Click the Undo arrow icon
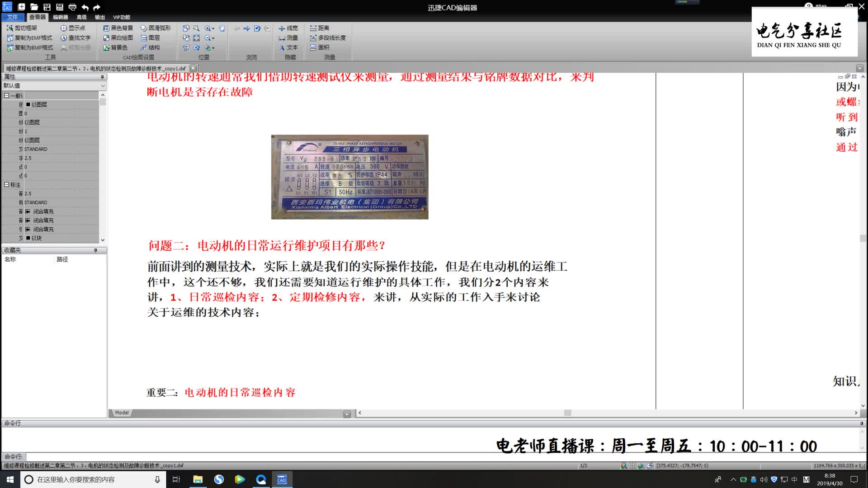The width and height of the screenshot is (868, 488). (x=85, y=7)
